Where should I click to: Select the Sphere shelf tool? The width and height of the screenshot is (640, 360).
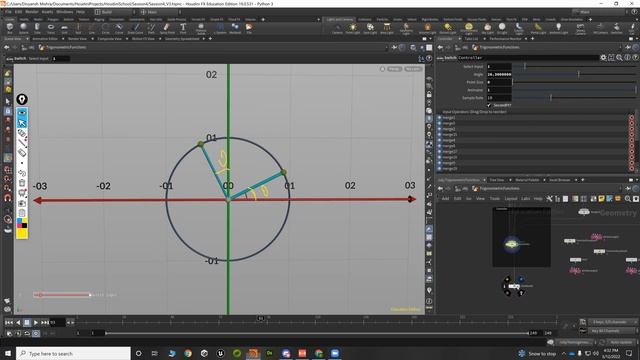pyautogui.click(x=23, y=28)
